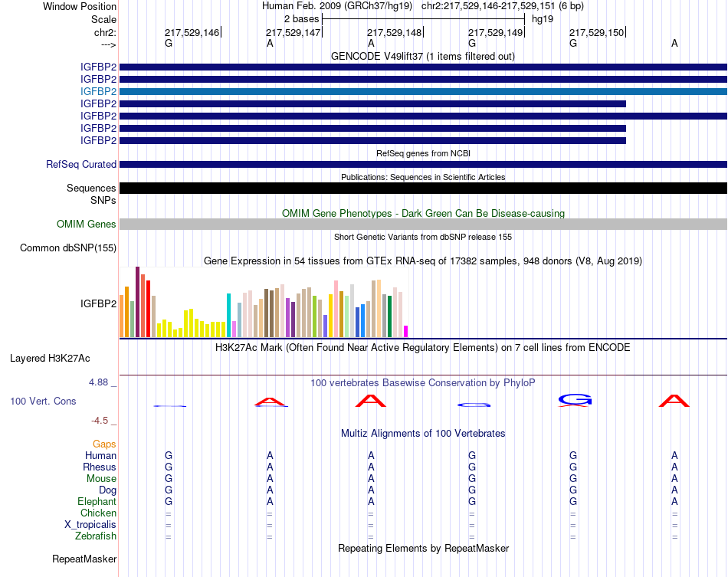Viewport: 728px width, 577px height.
Task: Click the Human alignment row label
Action: (100, 455)
